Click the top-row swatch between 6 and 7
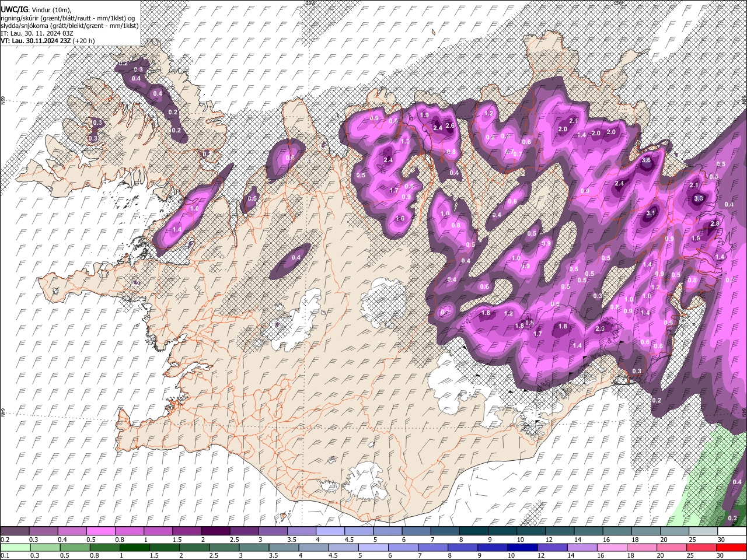 point(416,531)
